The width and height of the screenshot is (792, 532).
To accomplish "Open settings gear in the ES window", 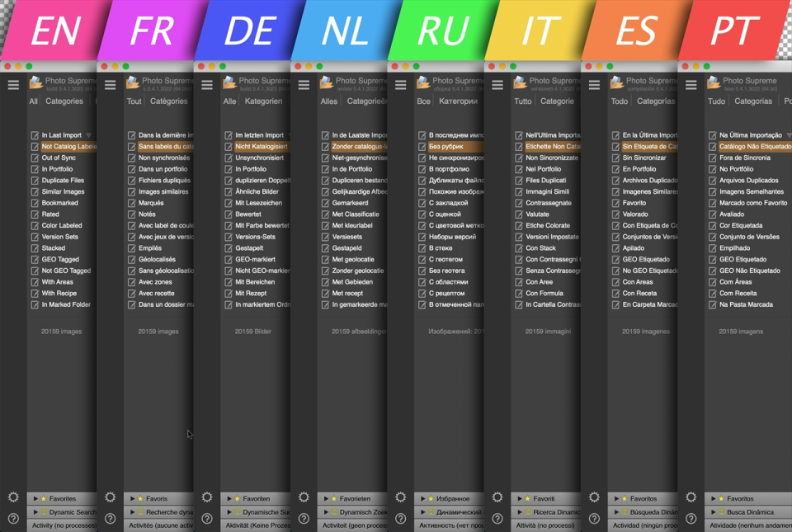I will click(x=594, y=497).
